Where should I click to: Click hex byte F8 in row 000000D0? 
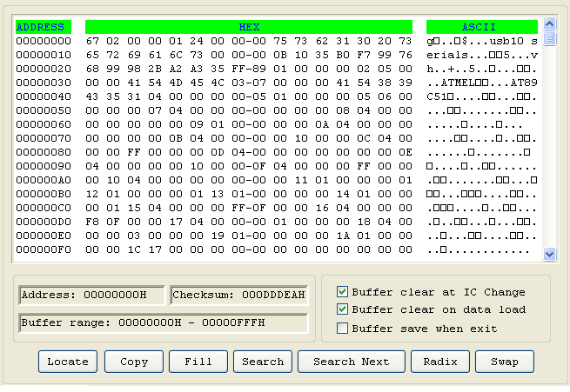(x=92, y=222)
